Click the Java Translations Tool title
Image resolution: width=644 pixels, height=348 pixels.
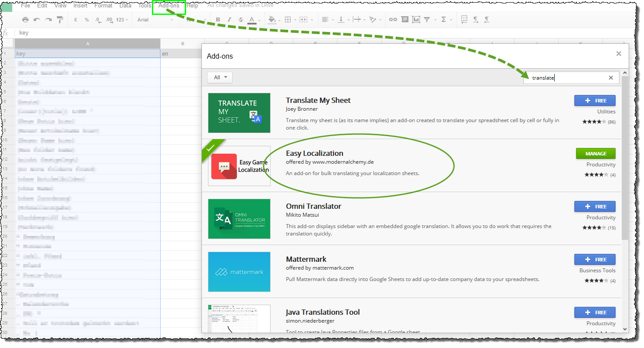pos(323,312)
